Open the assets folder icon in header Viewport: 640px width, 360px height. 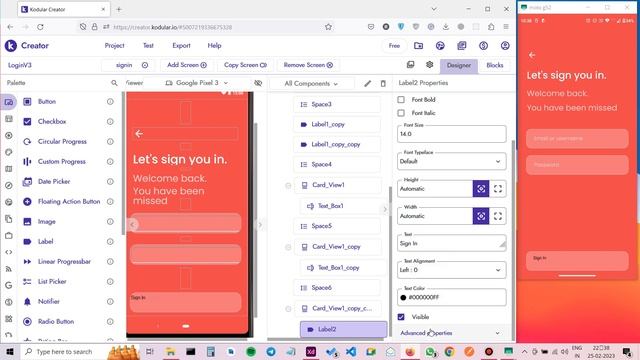point(418,46)
